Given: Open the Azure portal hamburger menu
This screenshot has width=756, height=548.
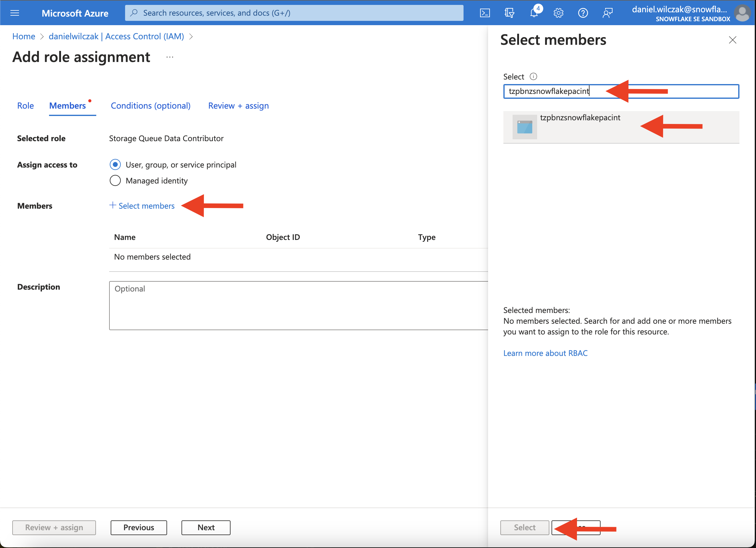Looking at the screenshot, I should pos(15,13).
